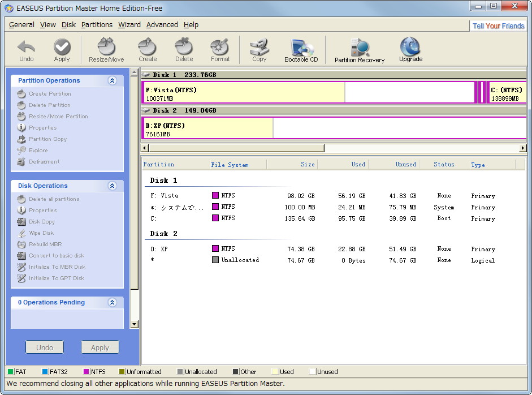Click the Tell Your Friends link
The image size is (532, 395).
point(498,25)
